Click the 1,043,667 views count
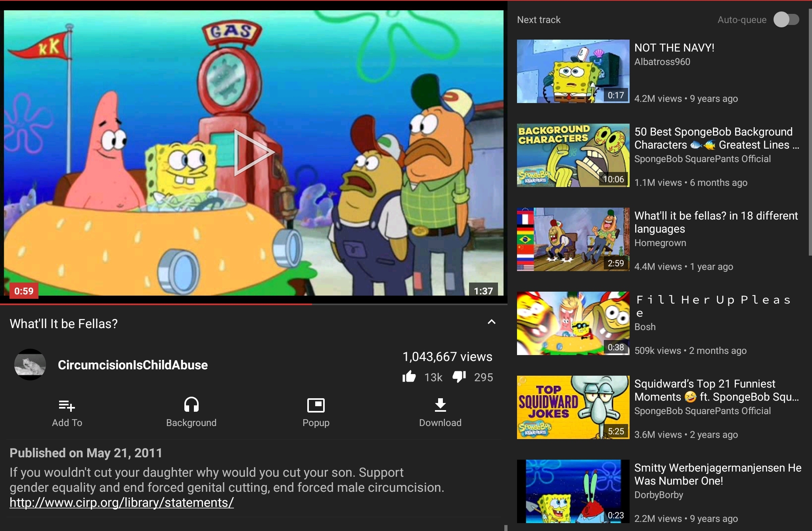 (x=447, y=357)
